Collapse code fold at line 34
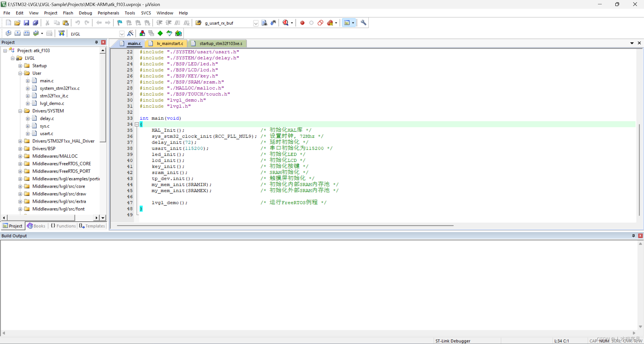 click(137, 124)
